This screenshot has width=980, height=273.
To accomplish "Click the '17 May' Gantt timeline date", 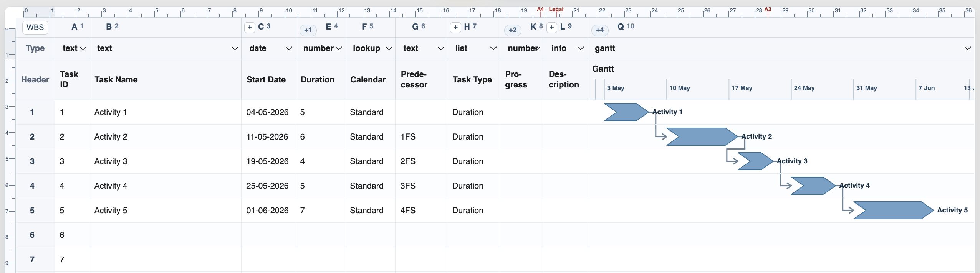I will [742, 88].
